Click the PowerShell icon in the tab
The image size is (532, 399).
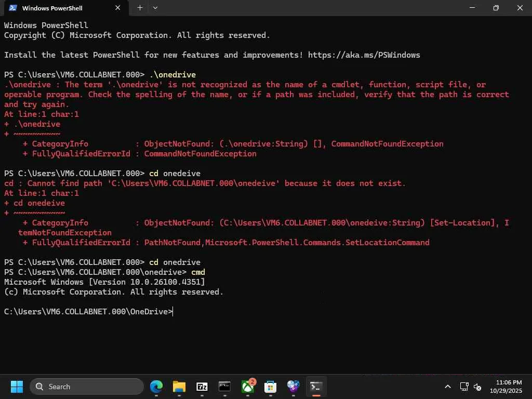(13, 8)
